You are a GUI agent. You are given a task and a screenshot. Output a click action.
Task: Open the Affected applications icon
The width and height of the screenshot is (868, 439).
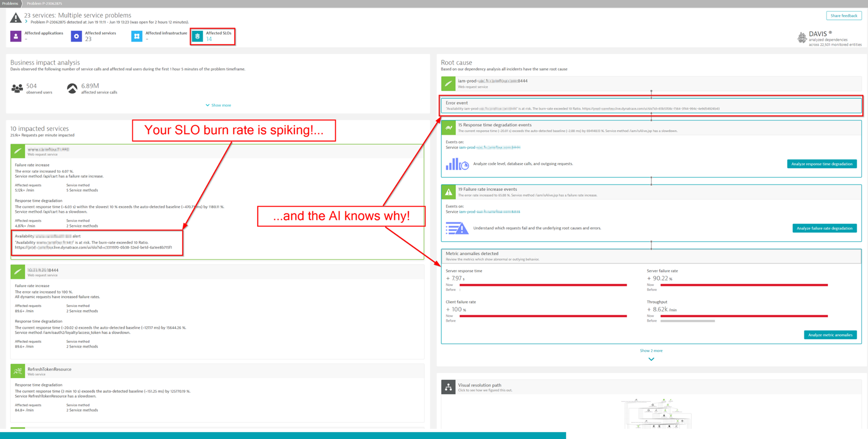pyautogui.click(x=16, y=36)
